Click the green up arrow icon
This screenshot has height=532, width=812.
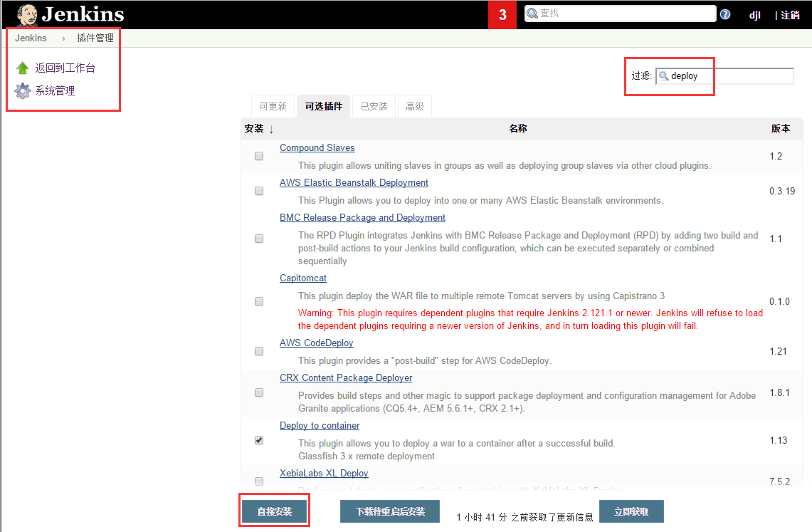pos(22,68)
